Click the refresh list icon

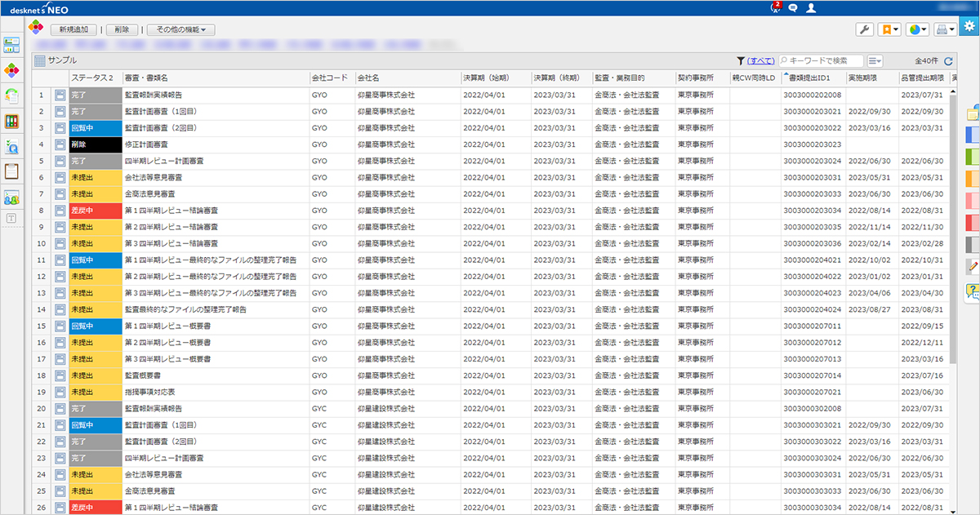click(948, 60)
